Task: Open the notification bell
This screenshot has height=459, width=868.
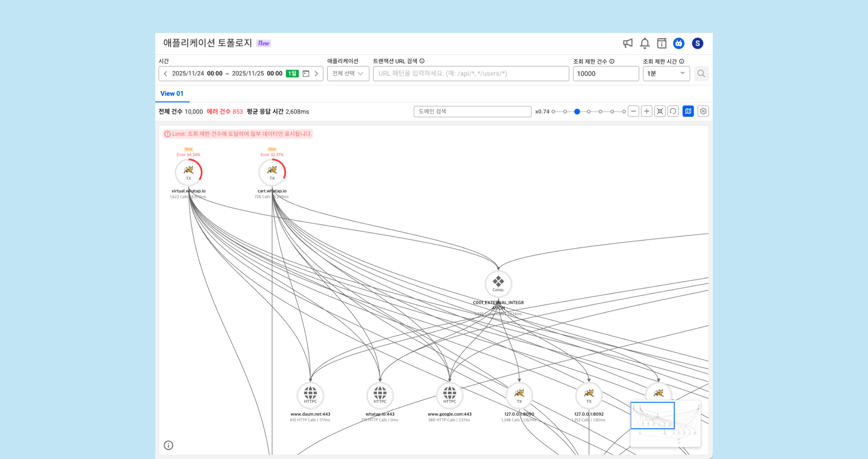Action: [x=645, y=43]
